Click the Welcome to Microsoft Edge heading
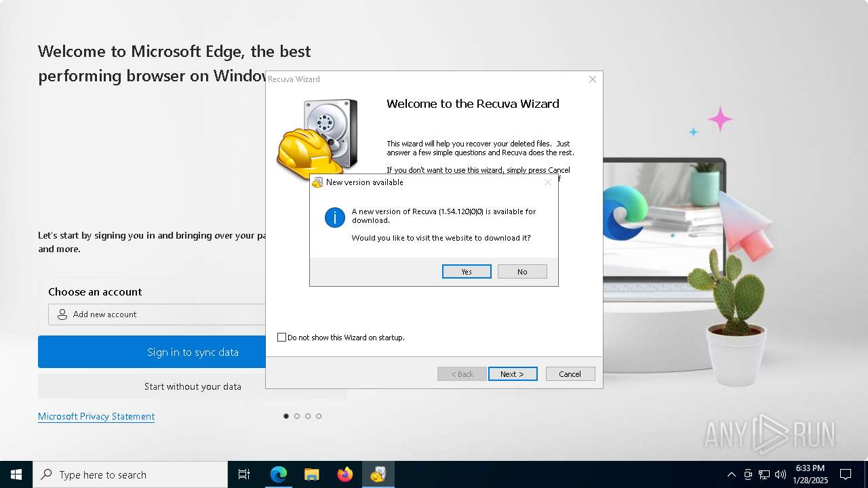Screen dimensions: 868x488 click(x=174, y=63)
